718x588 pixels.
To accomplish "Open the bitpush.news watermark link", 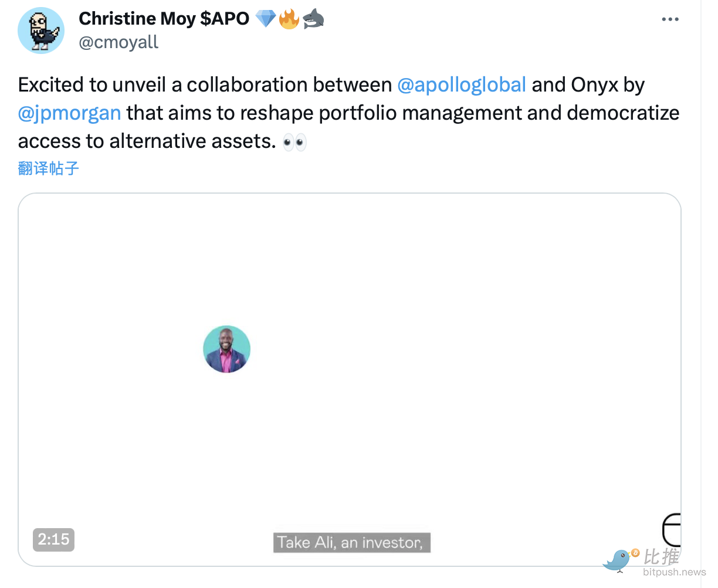I will click(x=674, y=573).
